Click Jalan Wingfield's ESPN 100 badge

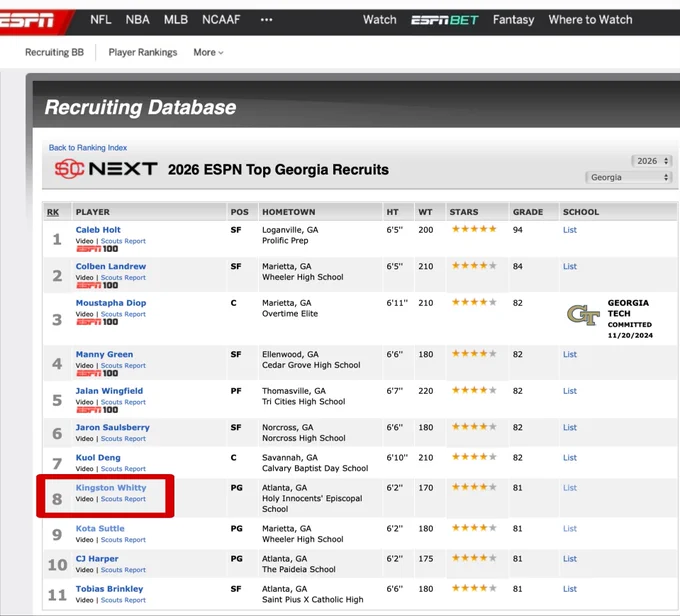[x=97, y=410]
